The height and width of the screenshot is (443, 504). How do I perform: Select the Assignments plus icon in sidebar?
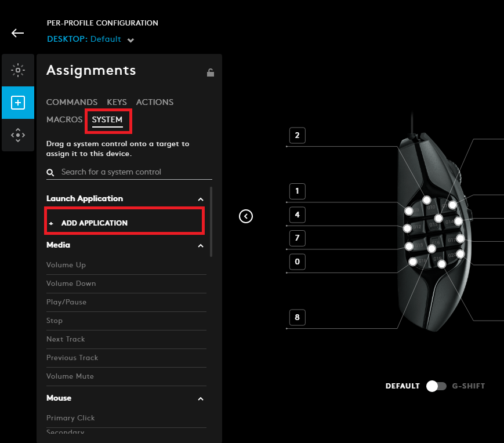(x=18, y=103)
